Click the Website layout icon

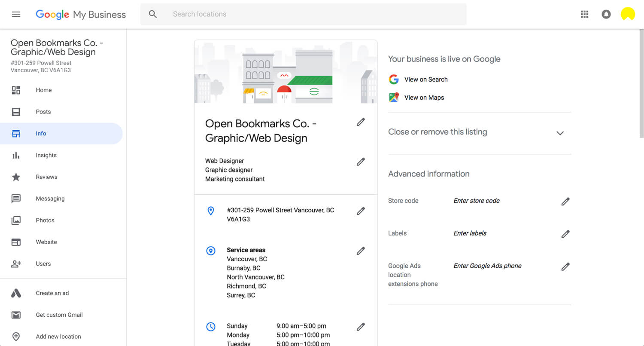(x=16, y=242)
